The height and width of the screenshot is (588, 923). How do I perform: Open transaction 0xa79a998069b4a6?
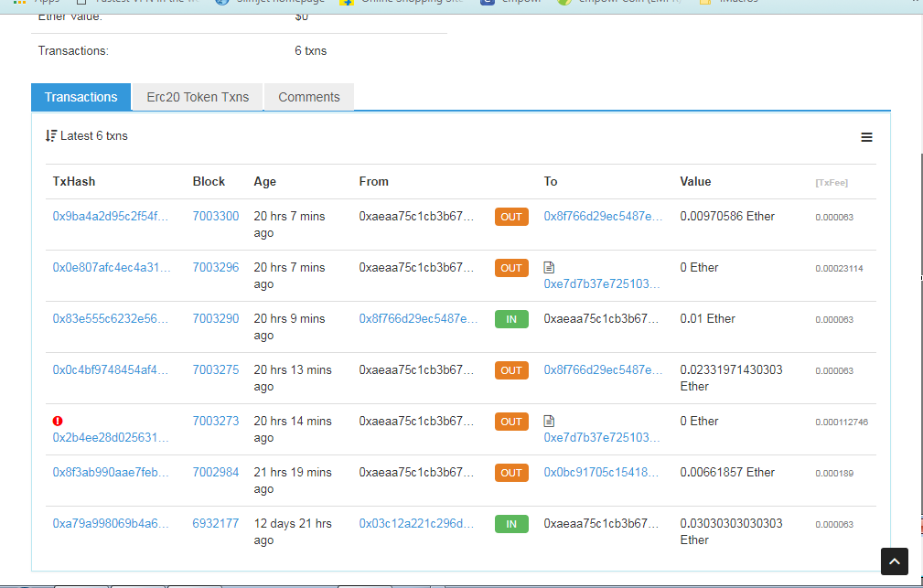[x=110, y=523]
